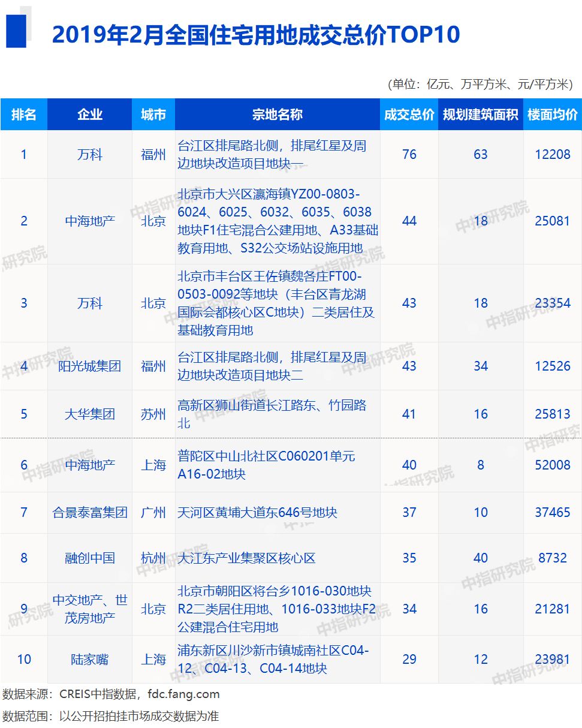Click the total price value 29

409,660
